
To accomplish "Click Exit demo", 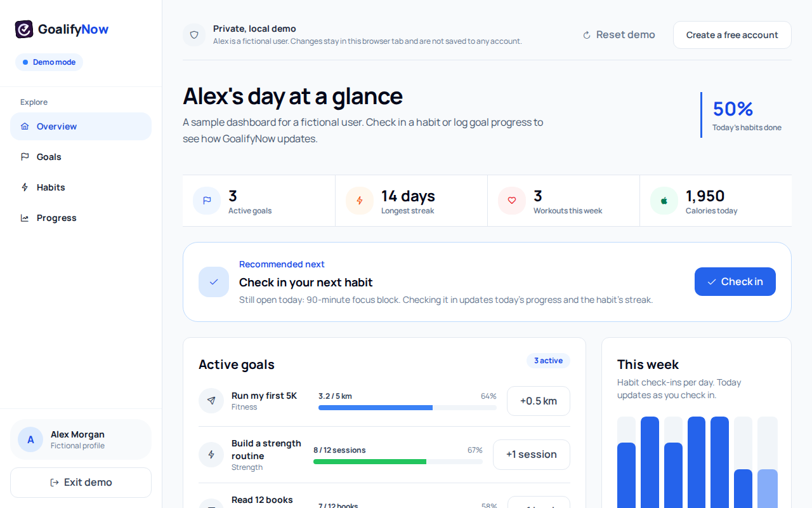I will coord(81,483).
